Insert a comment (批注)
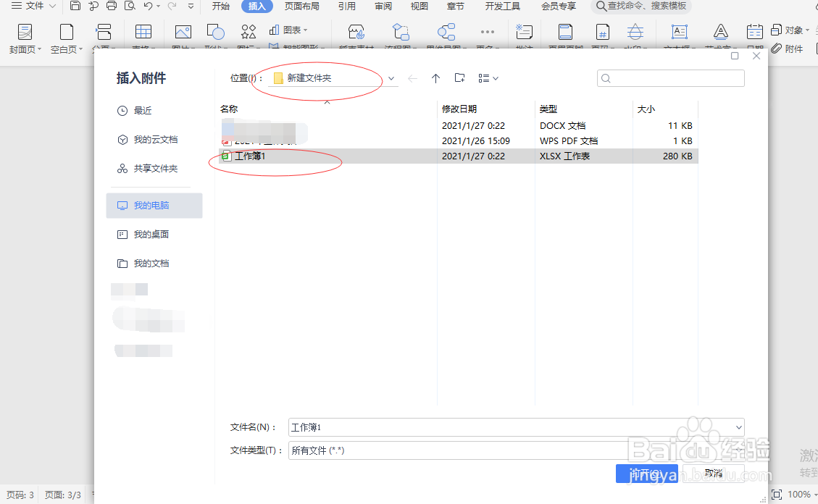 point(524,33)
